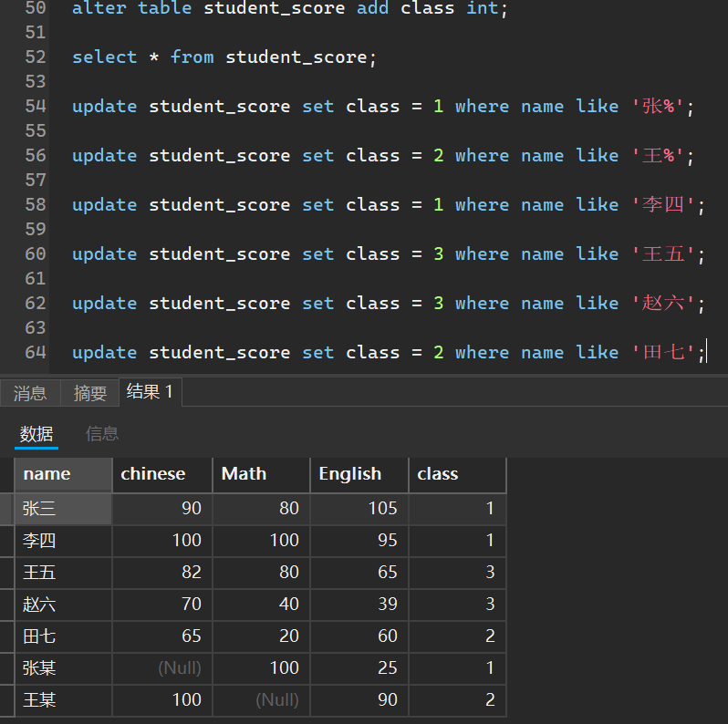
Task: Click line number 54 in gutter
Action: click(x=36, y=107)
